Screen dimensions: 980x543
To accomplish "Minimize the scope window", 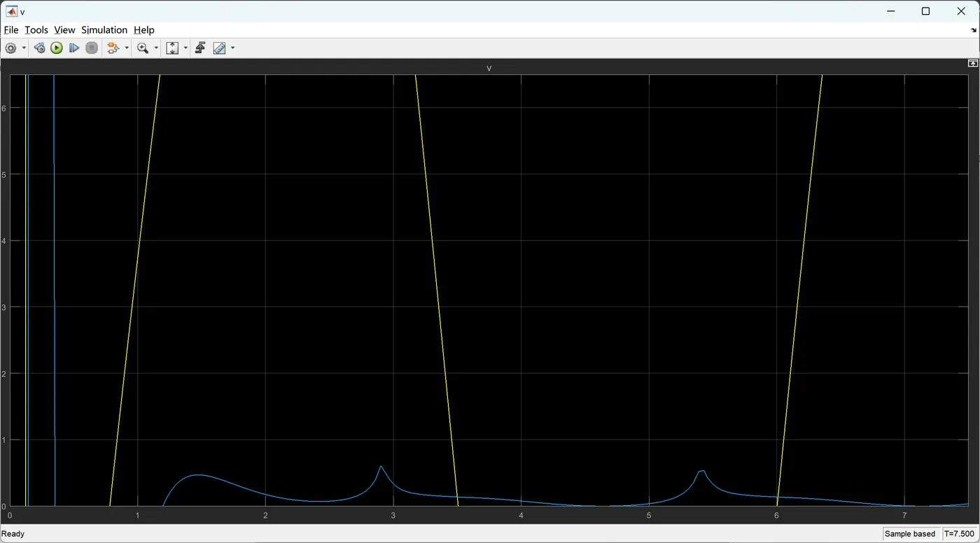I will click(891, 11).
